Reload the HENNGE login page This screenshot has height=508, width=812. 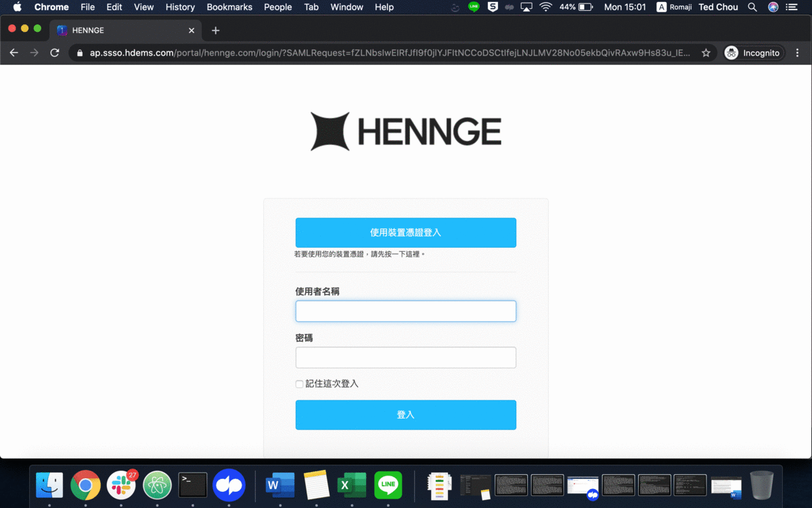pos(55,53)
